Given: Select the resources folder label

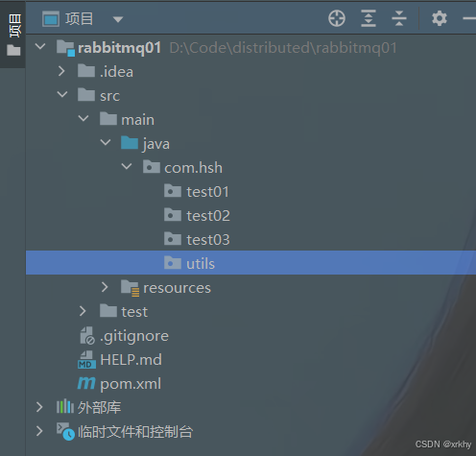Looking at the screenshot, I should 177,288.
